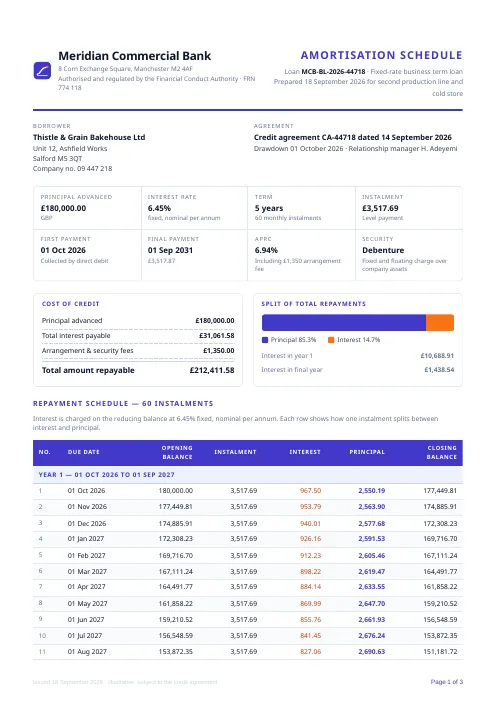496x702 pixels.
Task: Click the orange interest portion of repayment bar
Action: click(440, 322)
